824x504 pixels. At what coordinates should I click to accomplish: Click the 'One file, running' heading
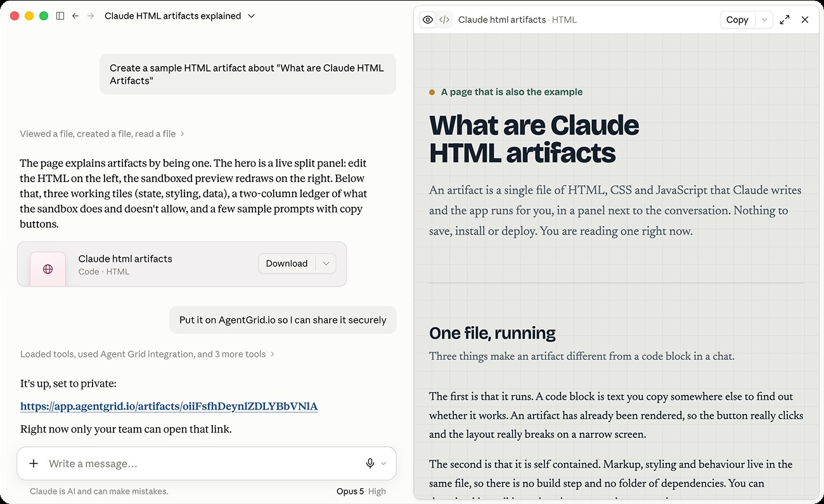point(492,333)
